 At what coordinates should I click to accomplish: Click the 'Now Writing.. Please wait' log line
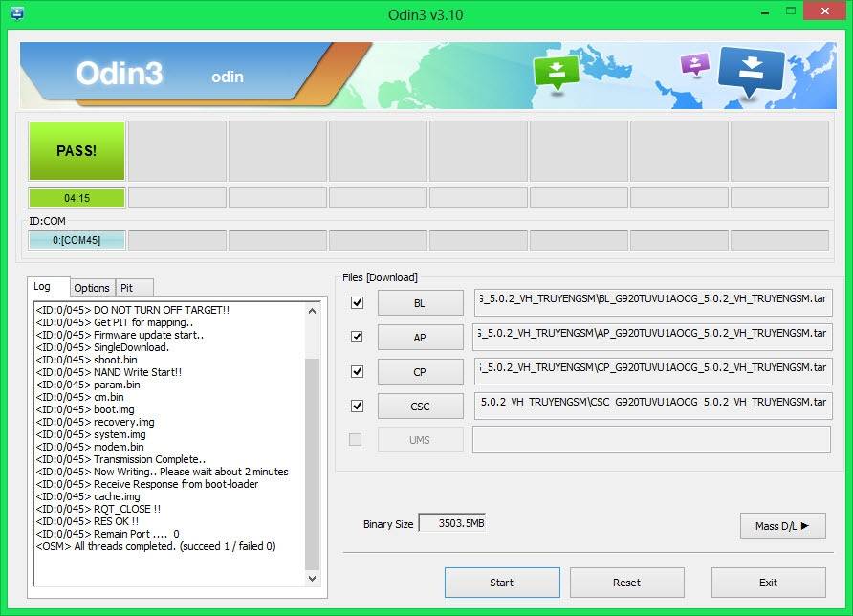tap(163, 472)
